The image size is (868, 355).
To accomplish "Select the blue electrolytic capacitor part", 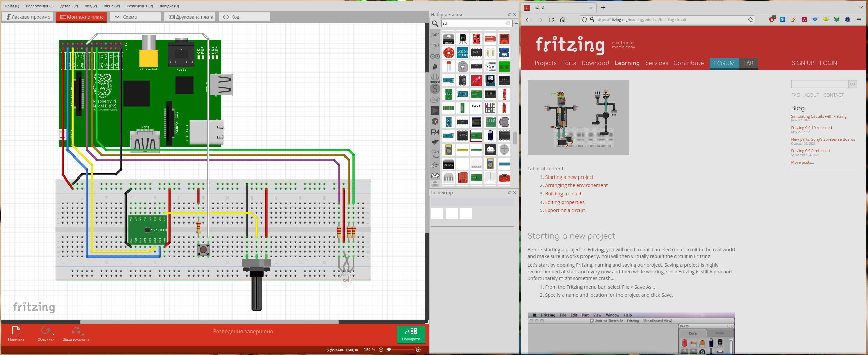I will tap(490, 136).
